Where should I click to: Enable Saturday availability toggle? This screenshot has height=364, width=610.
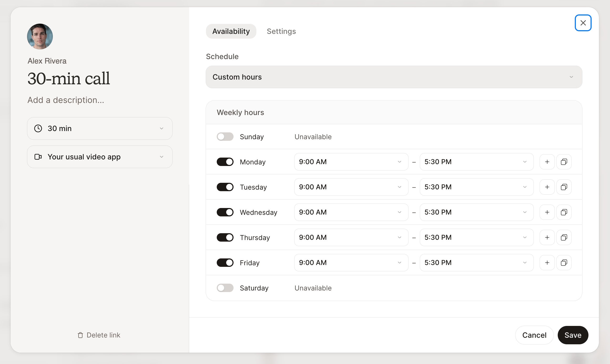tap(225, 288)
